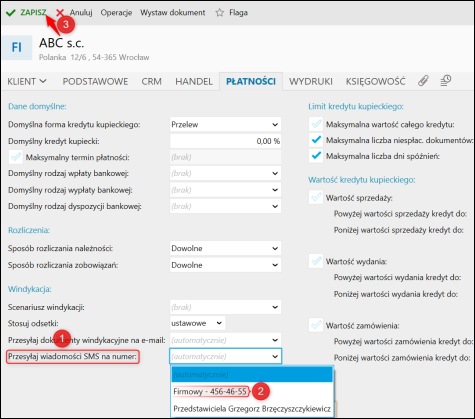
Task: Click the Maksymalny termin płatności value field
Action: coord(225,157)
